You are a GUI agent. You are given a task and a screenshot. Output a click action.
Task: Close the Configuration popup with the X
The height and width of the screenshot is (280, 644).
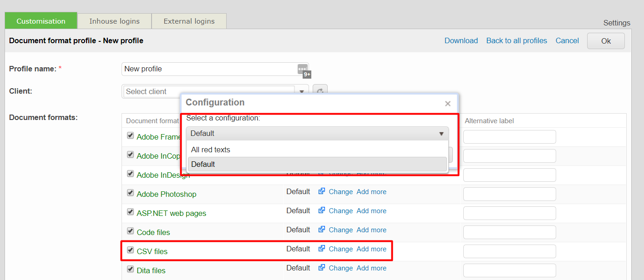tap(447, 104)
